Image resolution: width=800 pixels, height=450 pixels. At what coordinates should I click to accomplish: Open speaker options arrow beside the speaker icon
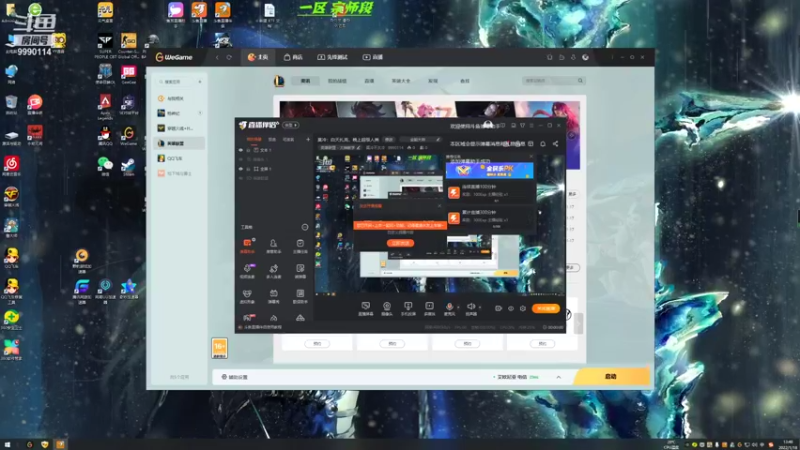pyautogui.click(x=479, y=307)
